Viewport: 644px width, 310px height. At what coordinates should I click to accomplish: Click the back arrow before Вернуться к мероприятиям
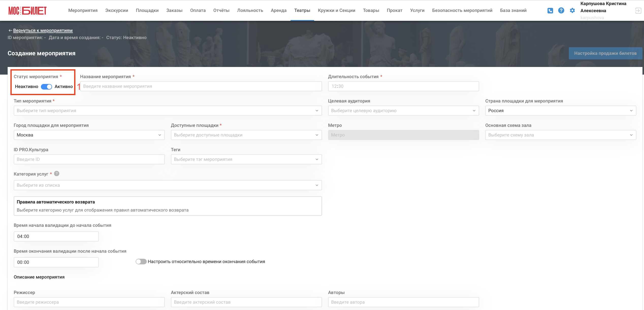click(10, 30)
